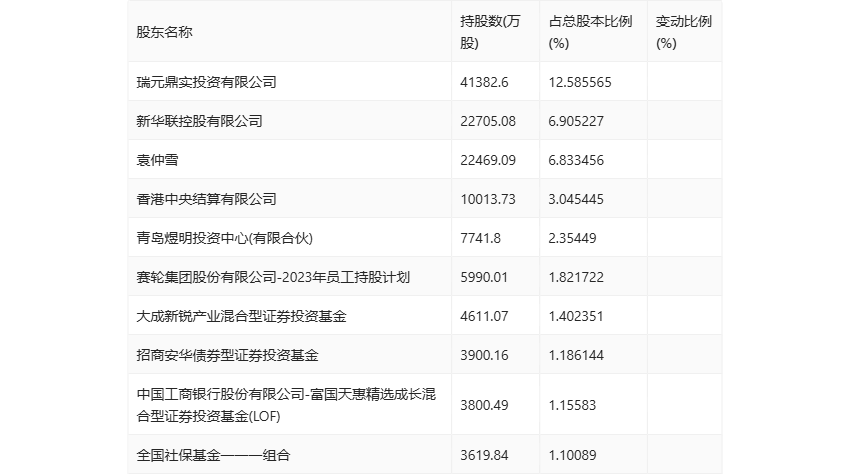Click the 股东名称 column header
The height and width of the screenshot is (474, 850).
(x=164, y=32)
